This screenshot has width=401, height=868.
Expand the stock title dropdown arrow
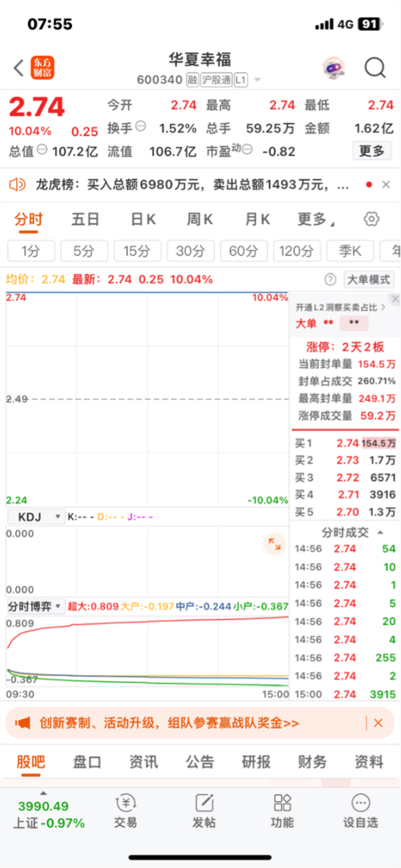point(257,80)
